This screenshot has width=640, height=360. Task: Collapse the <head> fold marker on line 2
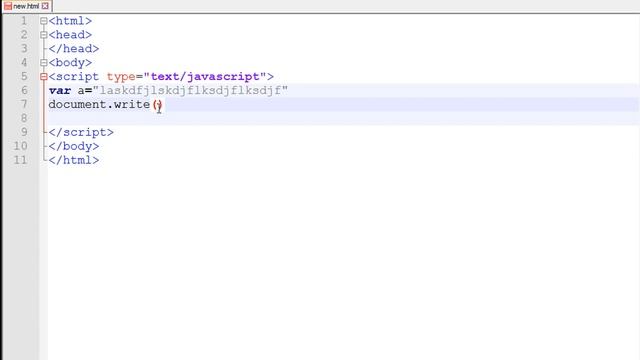click(x=44, y=35)
